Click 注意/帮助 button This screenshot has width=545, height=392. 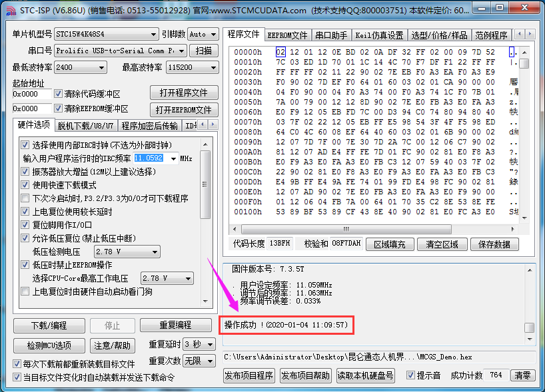coord(113,345)
